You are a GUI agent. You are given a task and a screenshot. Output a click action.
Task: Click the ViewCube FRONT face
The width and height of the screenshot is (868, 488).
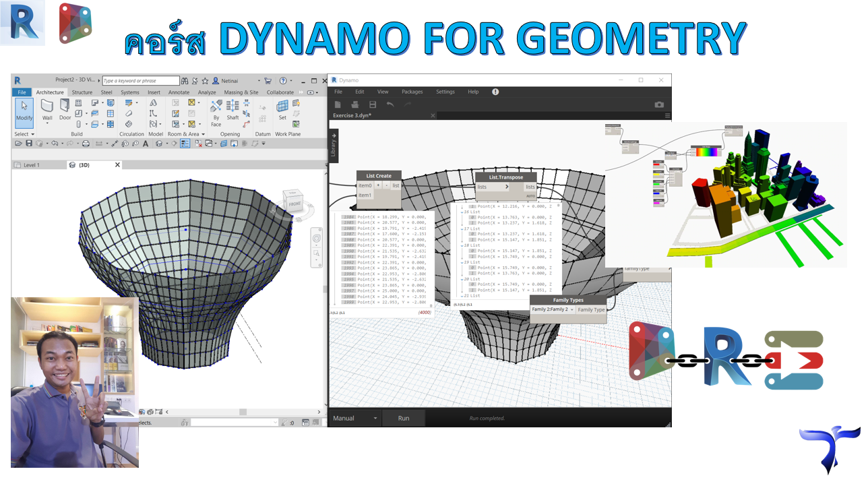[x=295, y=203]
